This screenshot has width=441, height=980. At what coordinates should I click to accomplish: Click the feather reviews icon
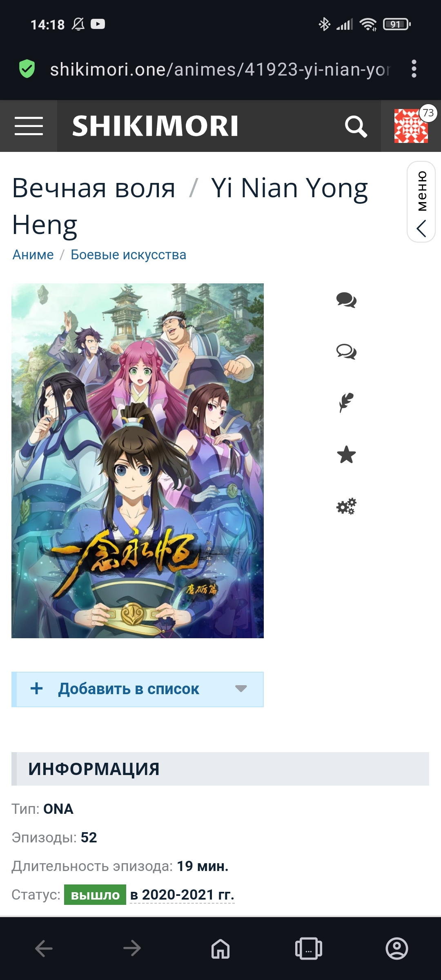(346, 403)
